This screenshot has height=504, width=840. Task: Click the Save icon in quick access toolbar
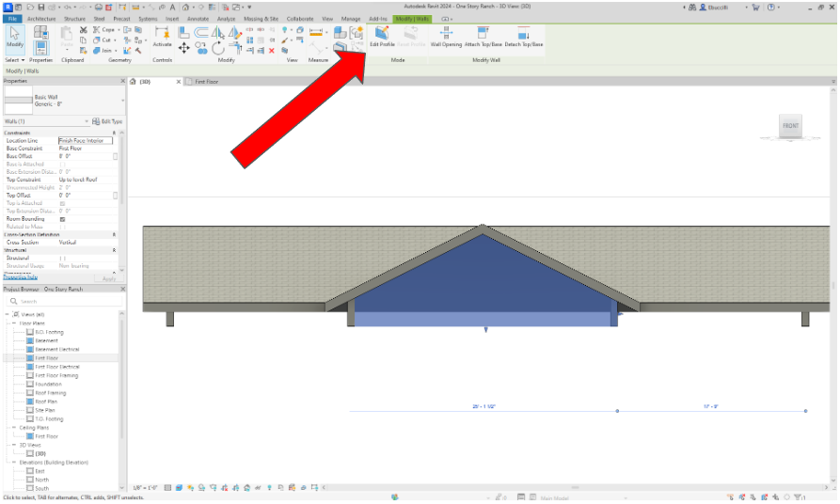pyautogui.click(x=41, y=8)
